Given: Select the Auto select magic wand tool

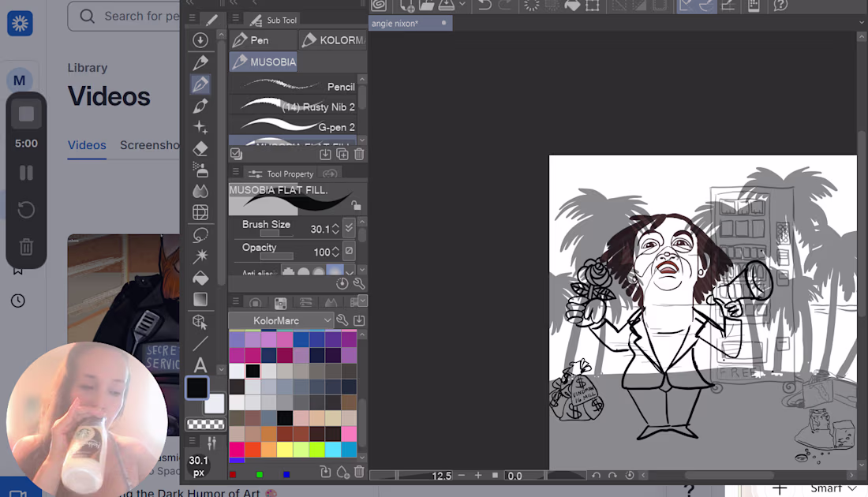Looking at the screenshot, I should [200, 256].
